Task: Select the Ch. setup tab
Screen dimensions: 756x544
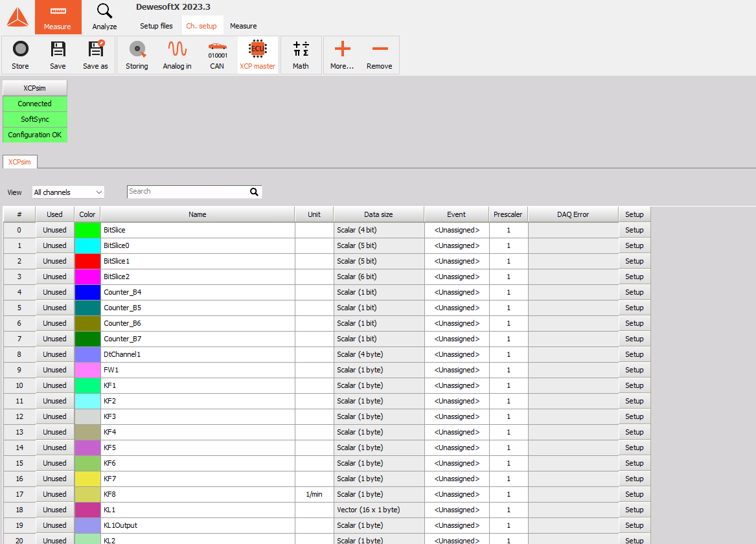Action: (x=201, y=26)
